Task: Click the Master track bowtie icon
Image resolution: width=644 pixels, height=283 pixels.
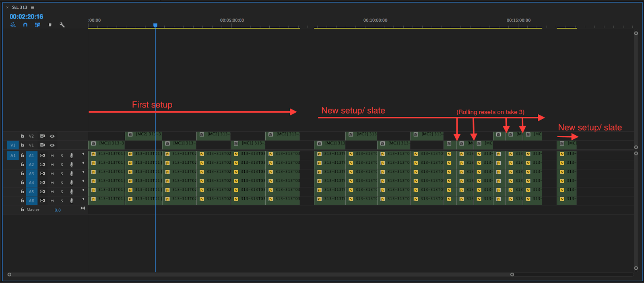Action: point(83,208)
